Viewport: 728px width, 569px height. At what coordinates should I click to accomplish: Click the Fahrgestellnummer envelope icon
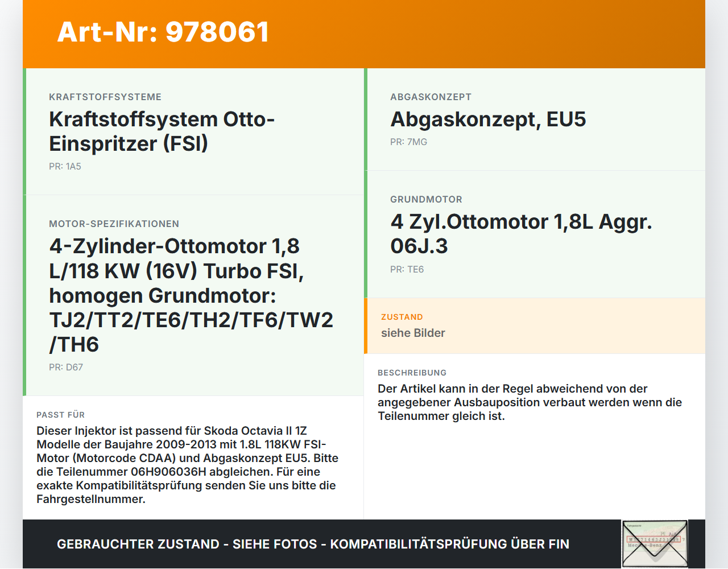[x=655, y=543]
